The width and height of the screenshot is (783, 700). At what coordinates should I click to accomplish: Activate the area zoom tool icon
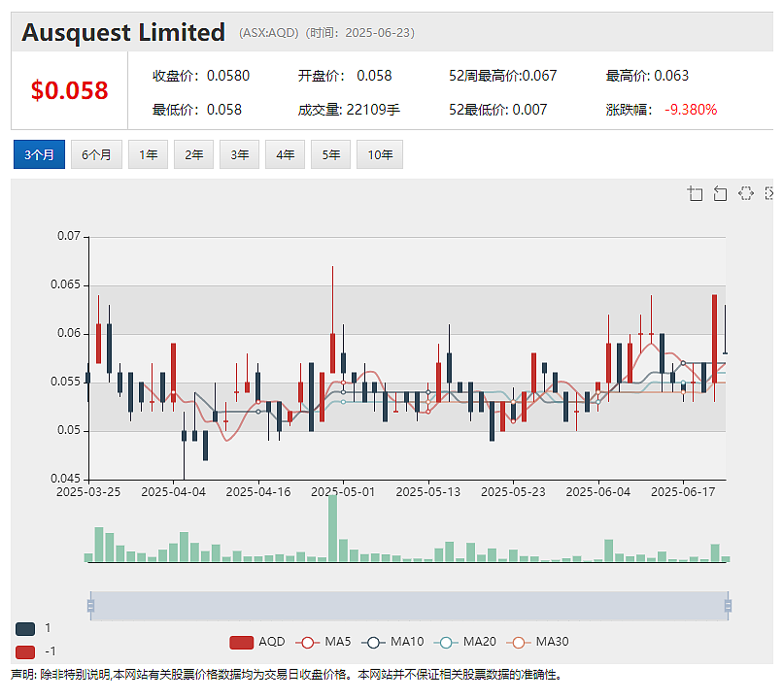click(x=695, y=193)
